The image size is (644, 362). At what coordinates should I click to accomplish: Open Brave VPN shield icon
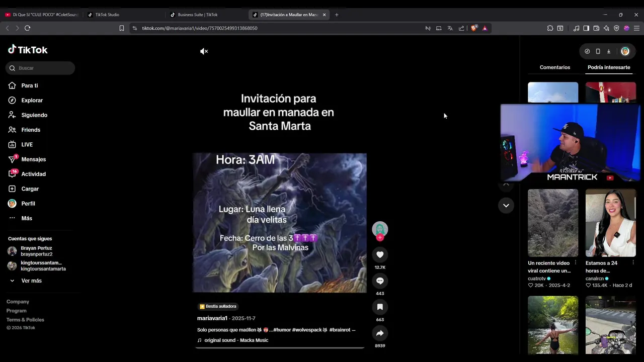[x=616, y=28]
